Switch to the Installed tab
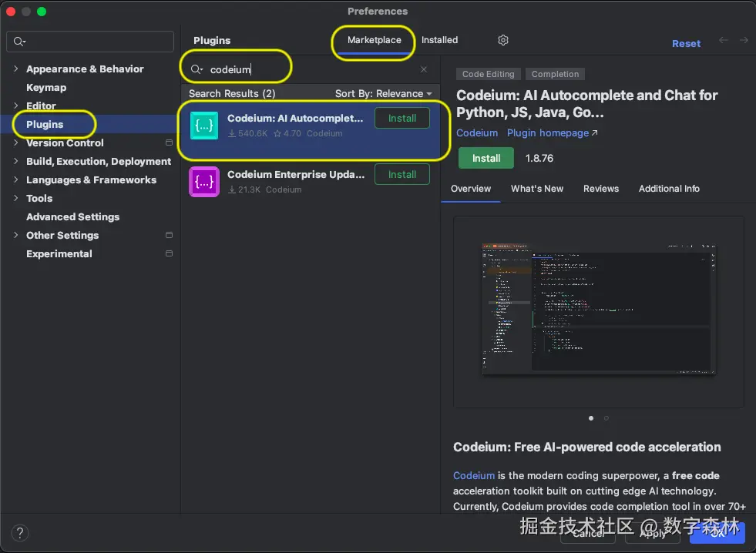 point(439,40)
